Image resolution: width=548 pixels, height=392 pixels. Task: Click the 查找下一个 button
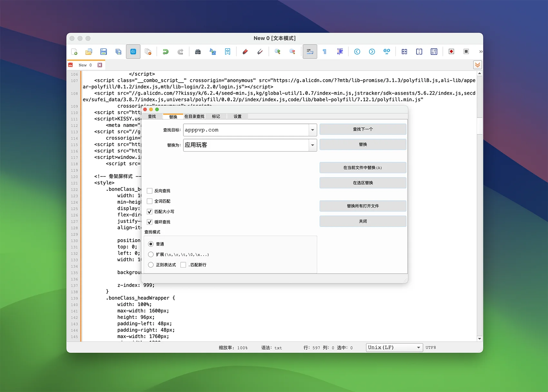363,129
